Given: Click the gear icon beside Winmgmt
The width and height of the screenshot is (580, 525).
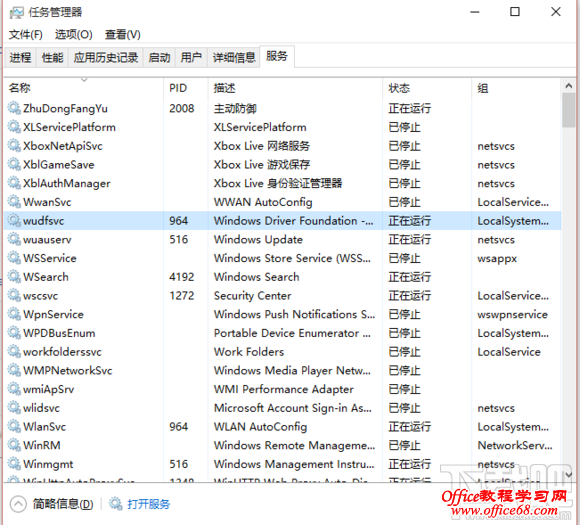Looking at the screenshot, I should tap(14, 464).
